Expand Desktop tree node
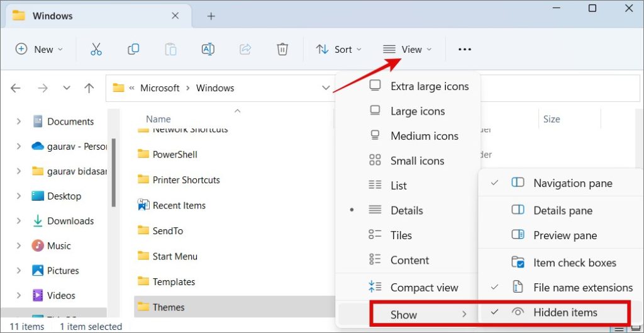 point(18,196)
